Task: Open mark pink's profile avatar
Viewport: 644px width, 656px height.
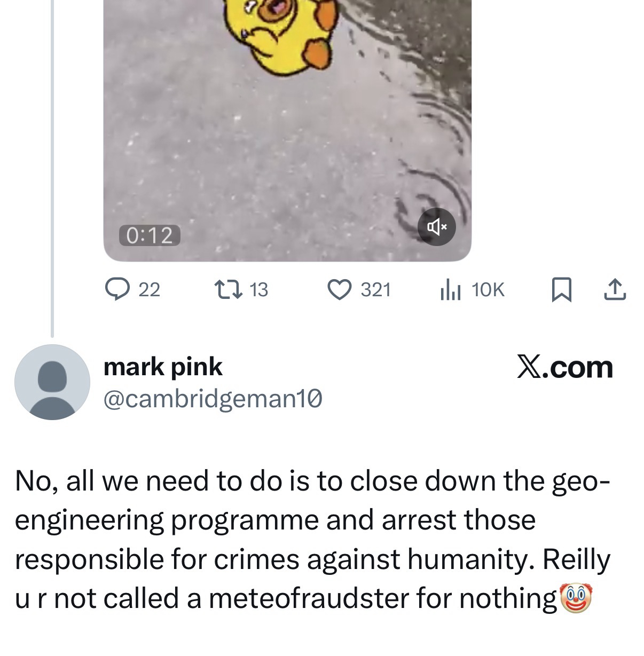Action: (52, 382)
